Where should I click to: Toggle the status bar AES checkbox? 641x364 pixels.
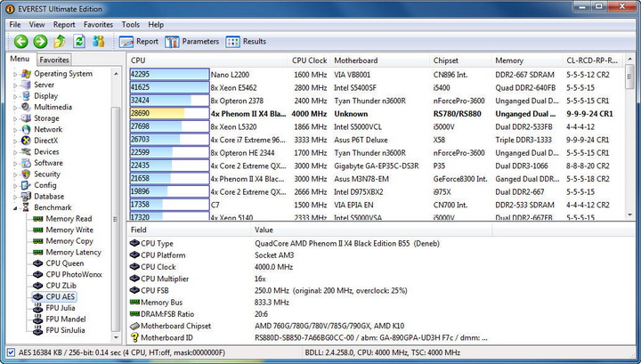tap(11, 352)
